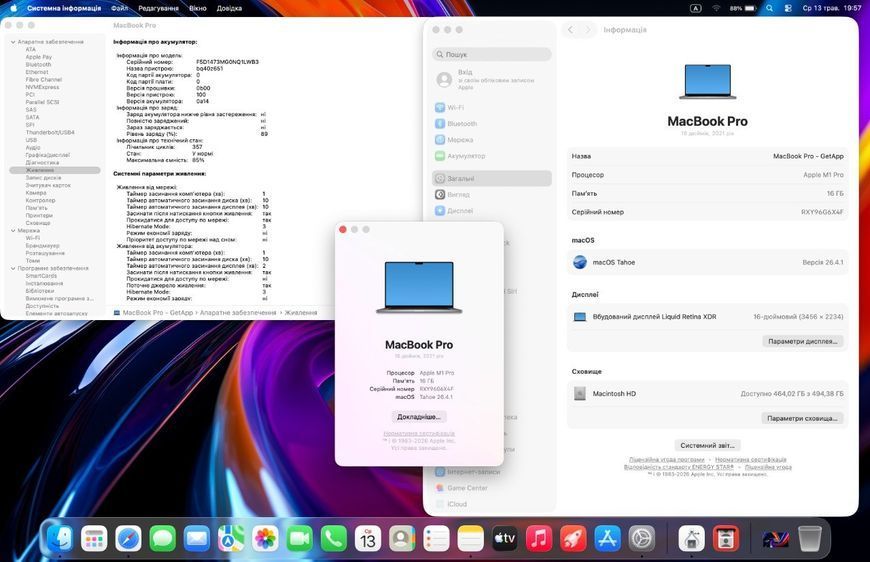870x562 pixels.
Task: Select NVMExpress in hardware tree
Action: [42, 87]
